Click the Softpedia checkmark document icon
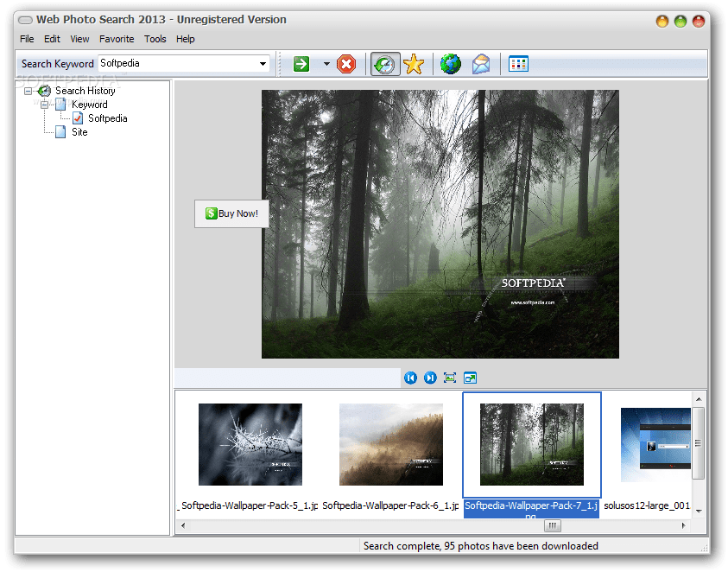The width and height of the screenshot is (728, 572). pyautogui.click(x=78, y=118)
